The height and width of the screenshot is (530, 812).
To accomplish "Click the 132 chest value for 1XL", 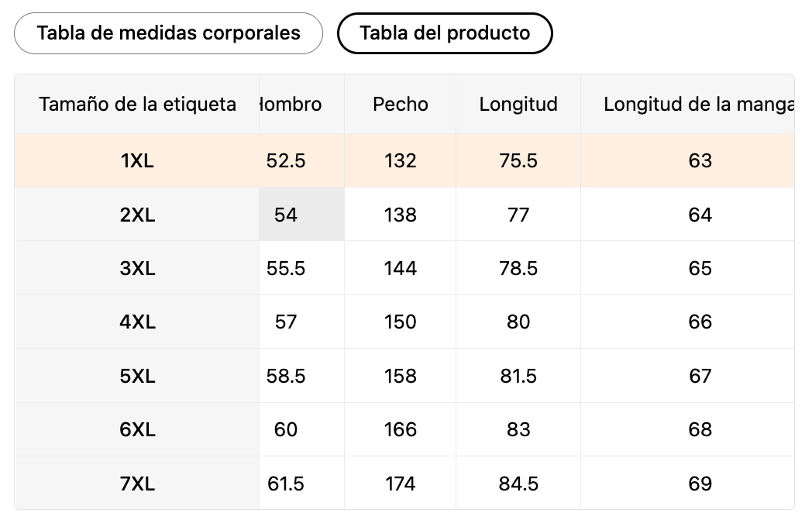I will tap(400, 160).
